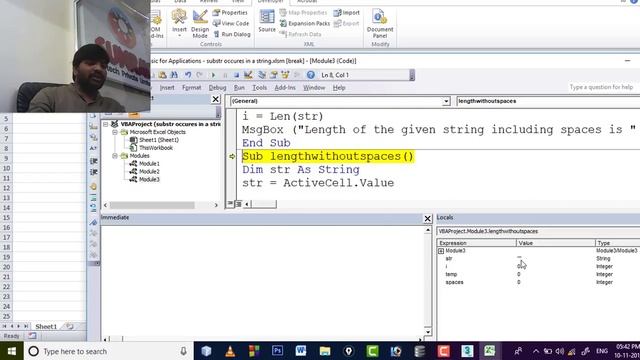The height and width of the screenshot is (360, 640).
Task: Toggle Design Mode in Excel ribbon
Action: (200, 24)
